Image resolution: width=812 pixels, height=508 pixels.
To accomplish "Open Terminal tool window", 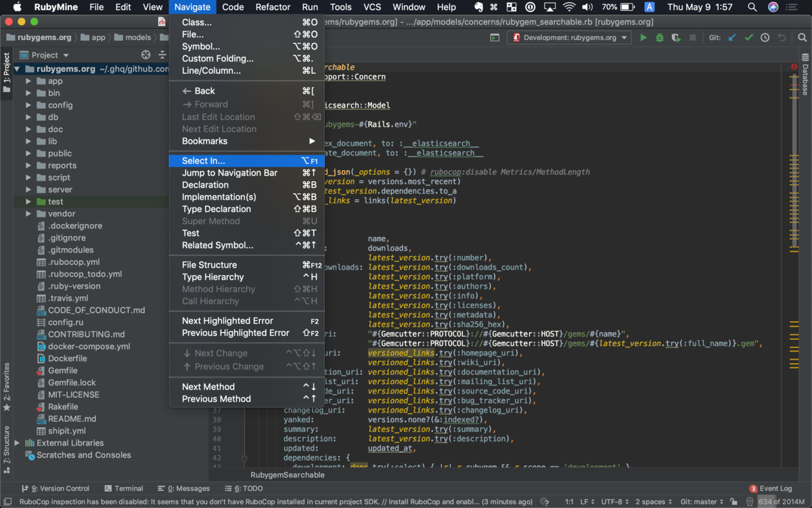I will [x=124, y=488].
